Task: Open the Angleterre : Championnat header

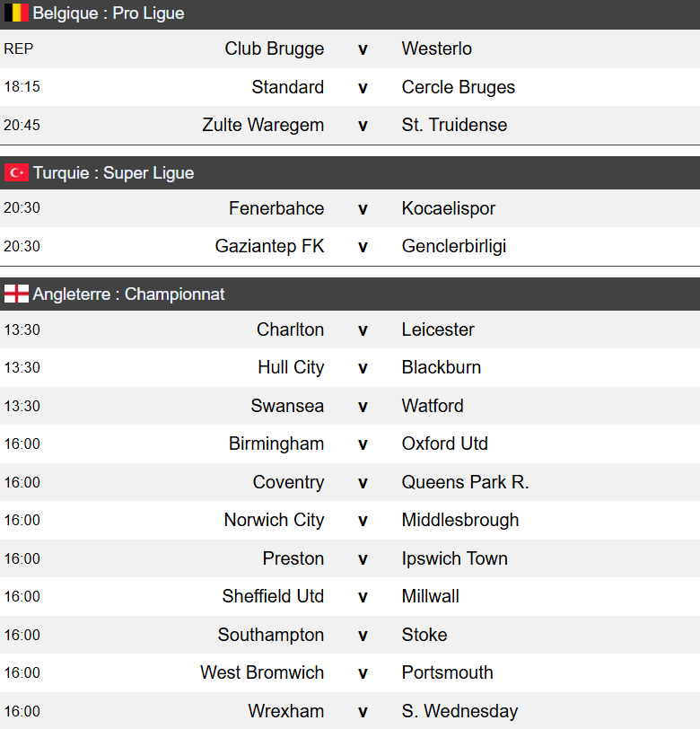Action: (128, 294)
